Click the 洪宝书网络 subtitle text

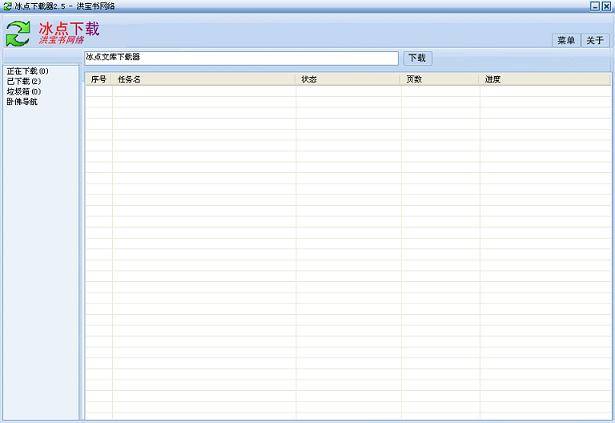[62, 40]
